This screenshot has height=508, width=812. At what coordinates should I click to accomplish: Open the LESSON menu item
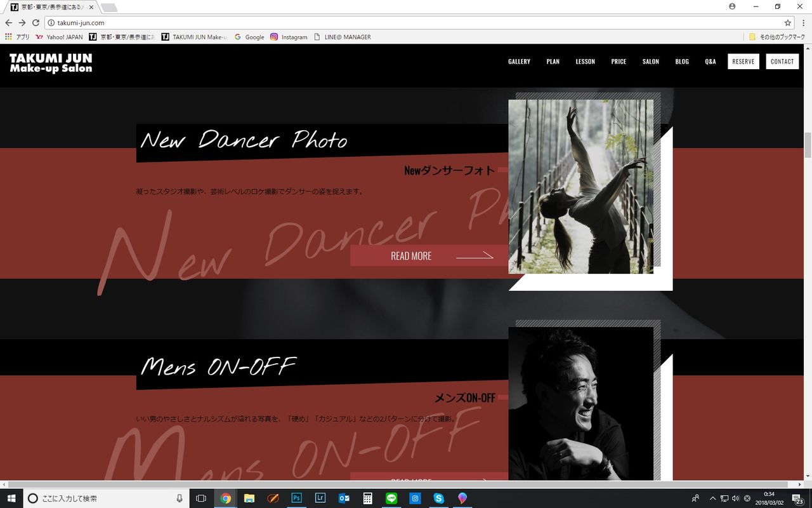click(x=586, y=62)
